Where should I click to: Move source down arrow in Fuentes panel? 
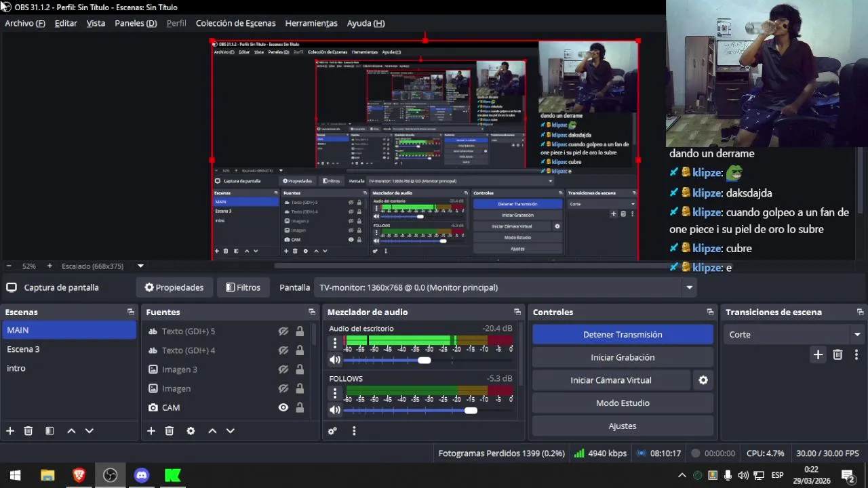tap(230, 431)
